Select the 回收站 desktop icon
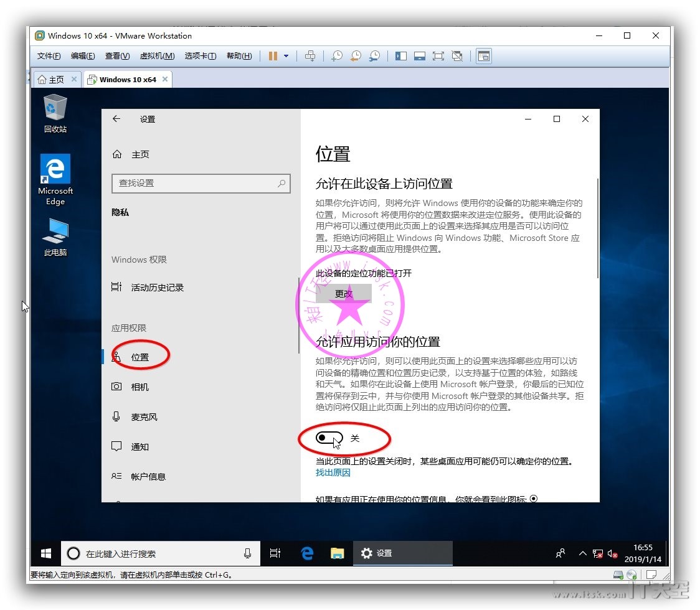 (x=55, y=114)
